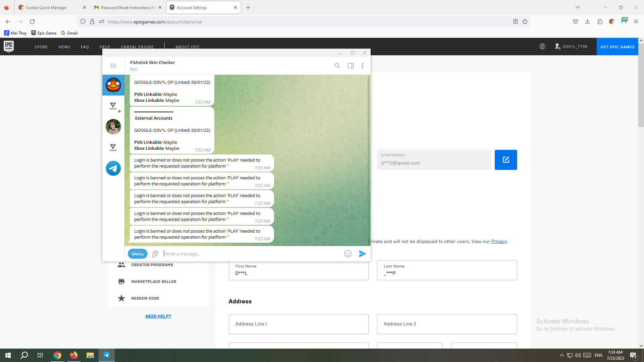Open Epic Game bookmark

tap(44, 33)
